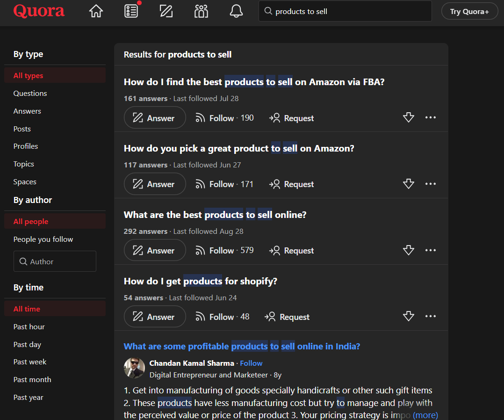Open profitable products in India question link
Image resolution: width=504 pixels, height=420 pixels.
[x=242, y=347]
